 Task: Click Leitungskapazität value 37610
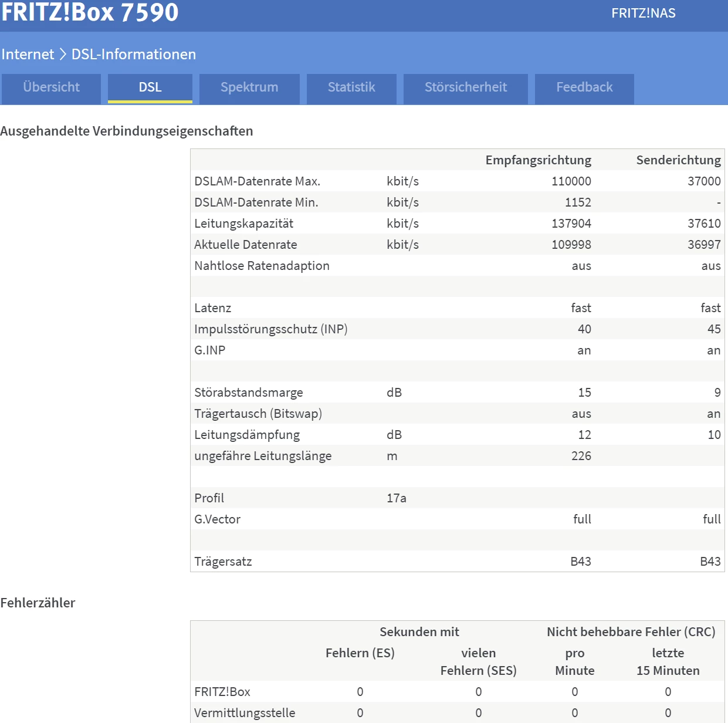[704, 224]
